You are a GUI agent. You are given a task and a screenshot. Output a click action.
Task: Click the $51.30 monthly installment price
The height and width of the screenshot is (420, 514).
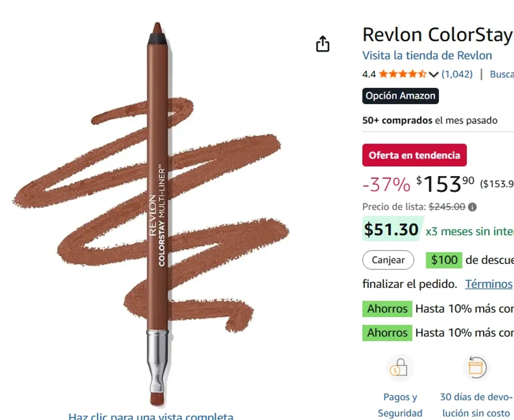pos(391,230)
